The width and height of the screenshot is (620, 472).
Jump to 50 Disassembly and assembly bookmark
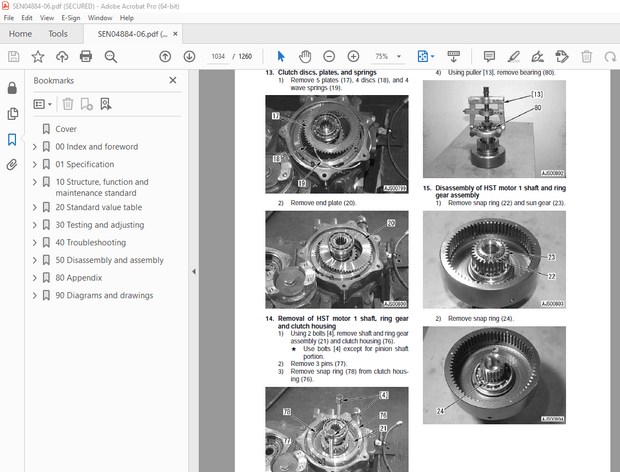109,260
